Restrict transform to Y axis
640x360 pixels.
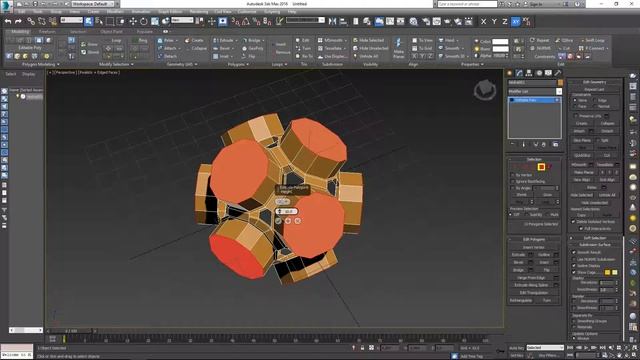coord(494,22)
